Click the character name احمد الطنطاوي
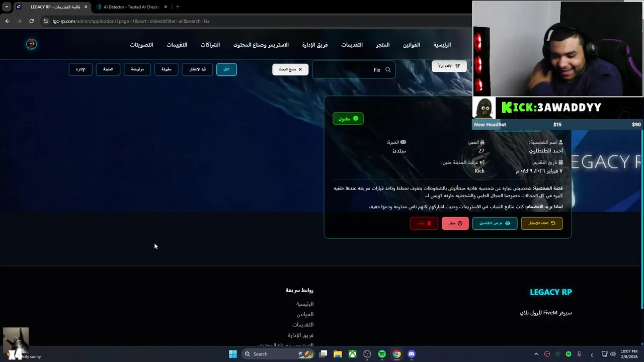This screenshot has height=362, width=644. point(546,151)
